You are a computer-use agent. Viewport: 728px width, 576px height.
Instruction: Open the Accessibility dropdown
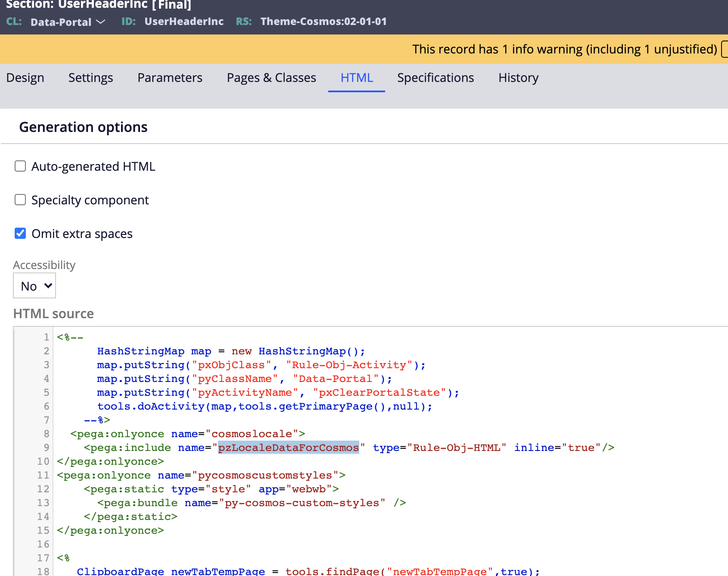click(34, 285)
